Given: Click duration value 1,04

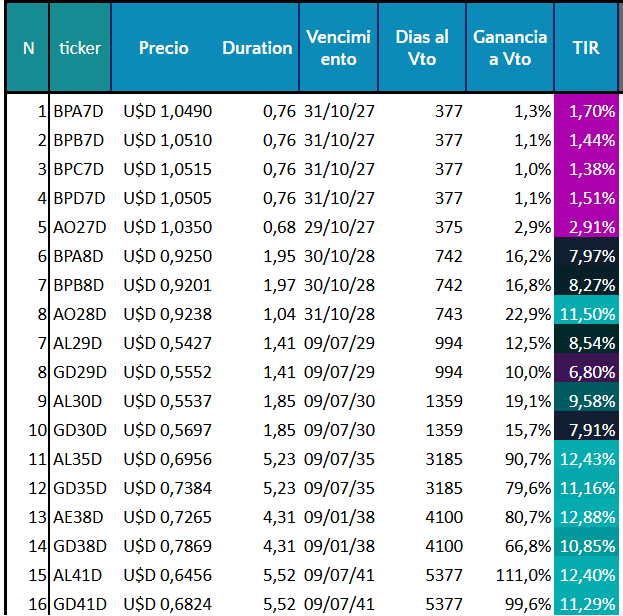Looking at the screenshot, I should tap(279, 314).
